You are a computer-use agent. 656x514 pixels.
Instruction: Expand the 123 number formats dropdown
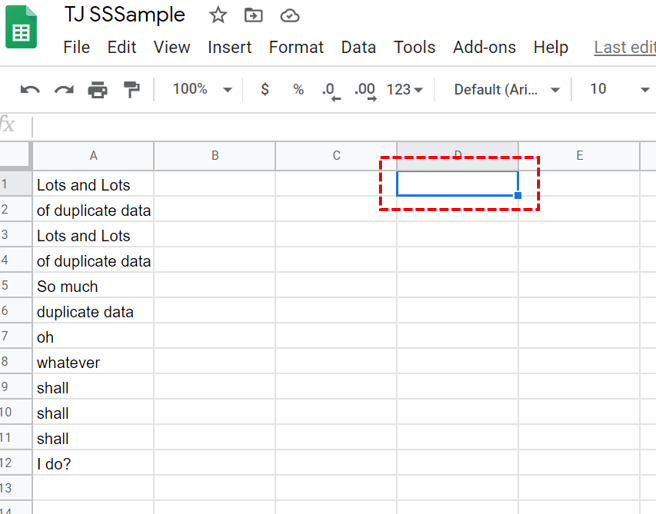coord(404,89)
